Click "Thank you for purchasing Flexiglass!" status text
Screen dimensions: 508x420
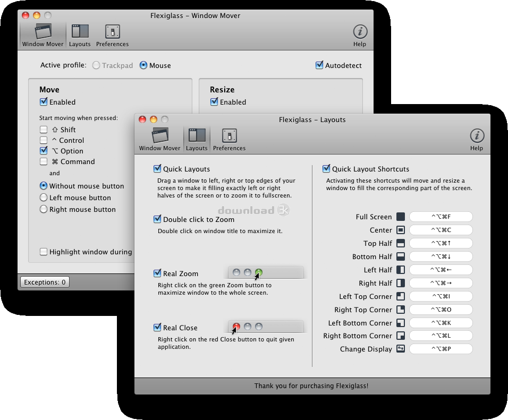[311, 385]
